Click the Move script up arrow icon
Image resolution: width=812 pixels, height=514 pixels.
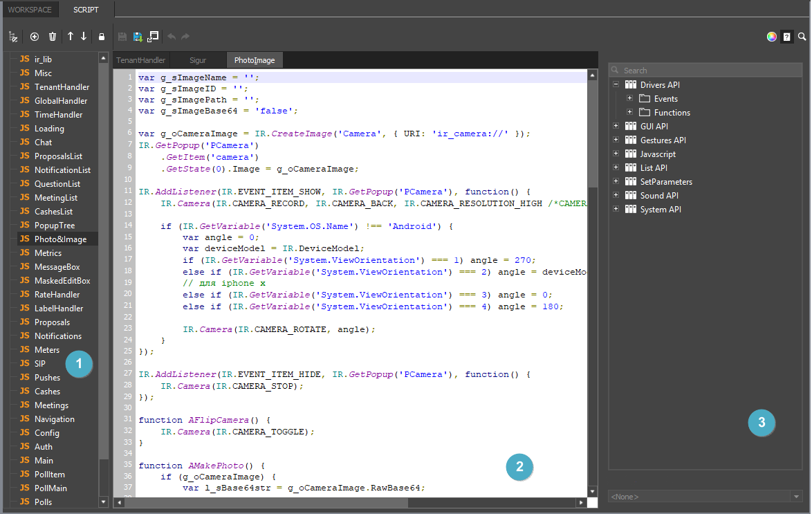[x=70, y=36]
